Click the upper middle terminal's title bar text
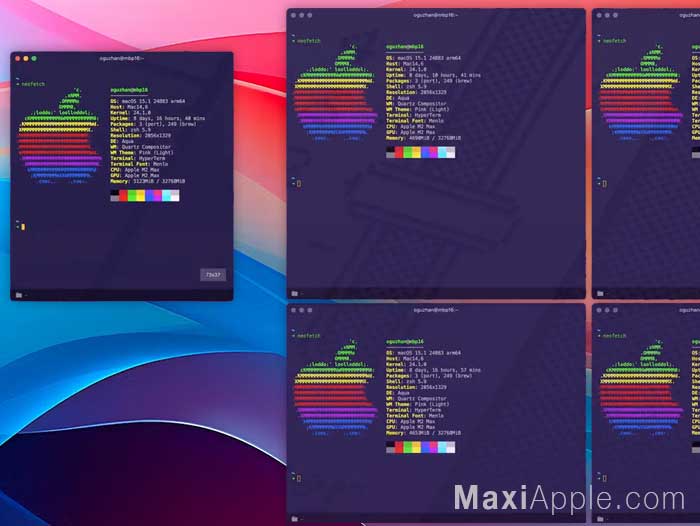 435,15
